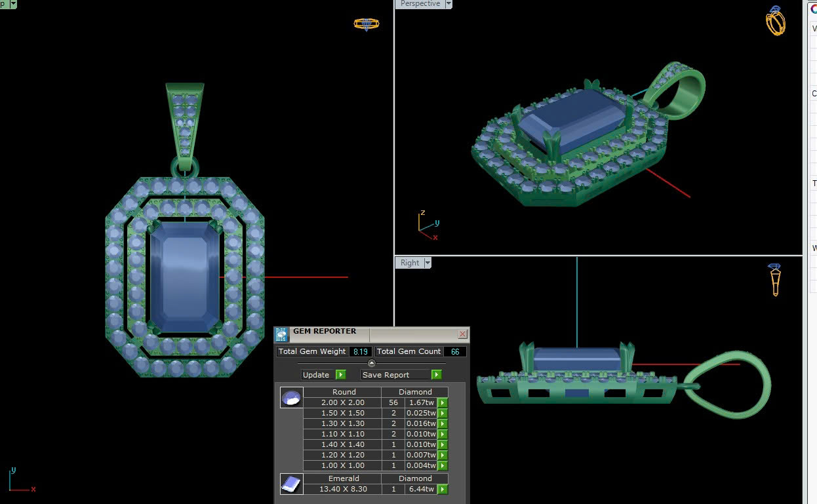Viewport: 817px width, 504px height.
Task: Click the green arrow for the 1.50 X 1.50 row
Action: [443, 414]
